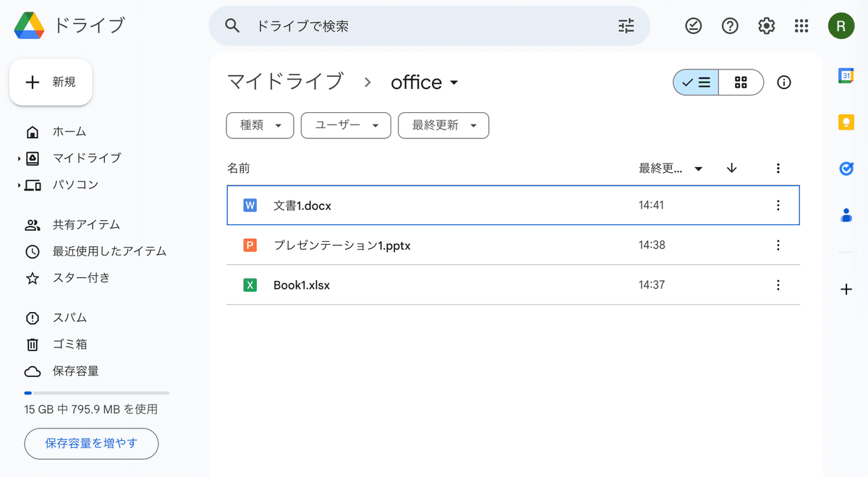Open the help question mark icon
Screen dimensions: 868x477
point(731,26)
